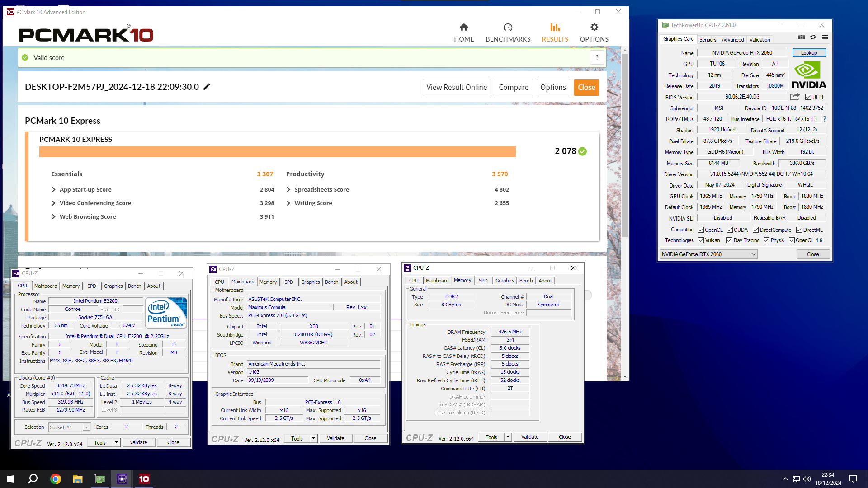
Task: Toggle CUDA checkbox
Action: point(730,230)
